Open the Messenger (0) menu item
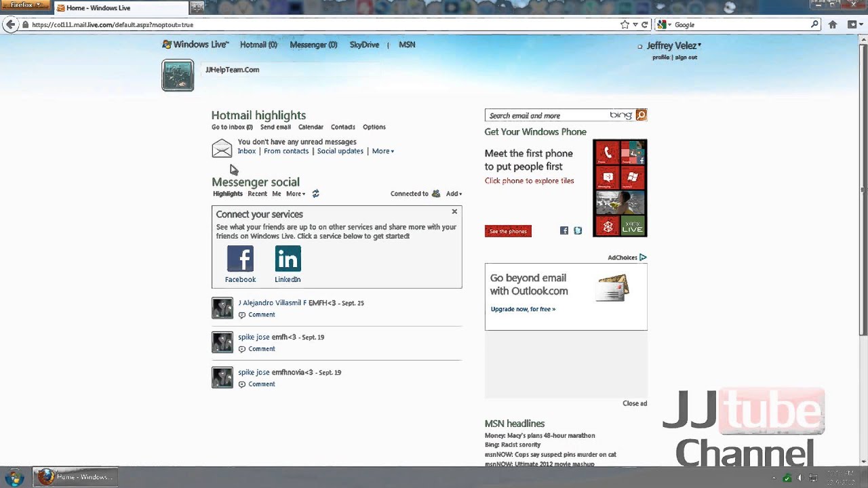The image size is (868, 488). [313, 45]
